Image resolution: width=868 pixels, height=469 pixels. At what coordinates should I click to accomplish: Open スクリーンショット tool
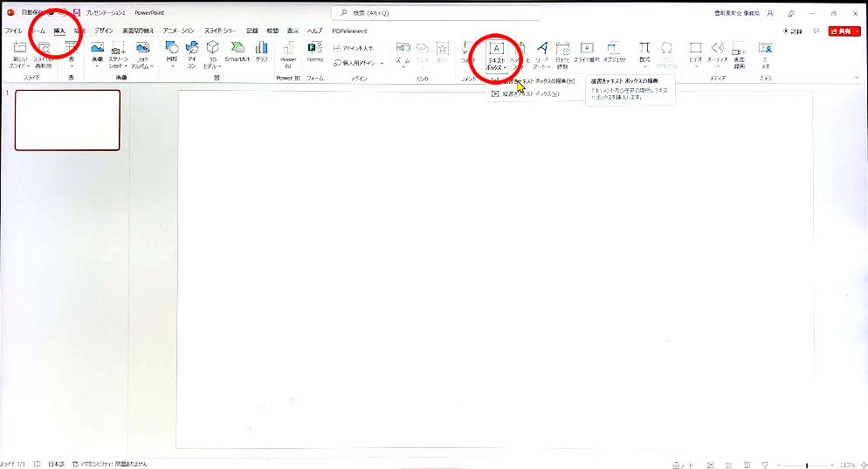pos(119,55)
